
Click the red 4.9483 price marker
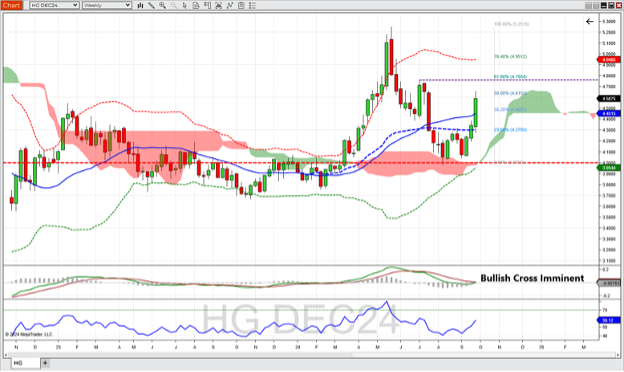coord(609,60)
